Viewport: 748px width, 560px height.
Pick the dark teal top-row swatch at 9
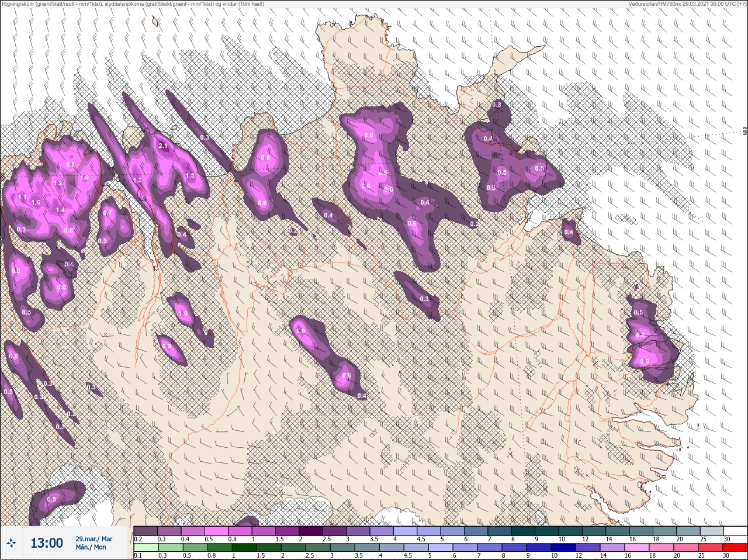548,531
